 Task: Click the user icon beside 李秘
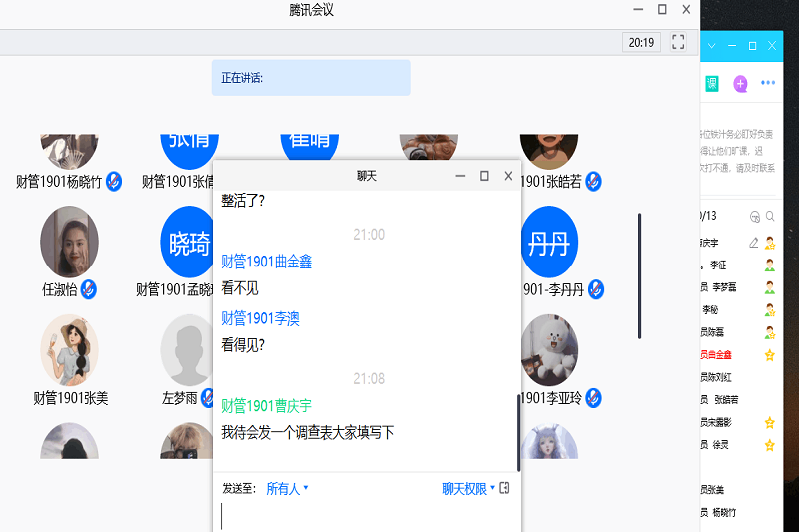click(x=770, y=310)
